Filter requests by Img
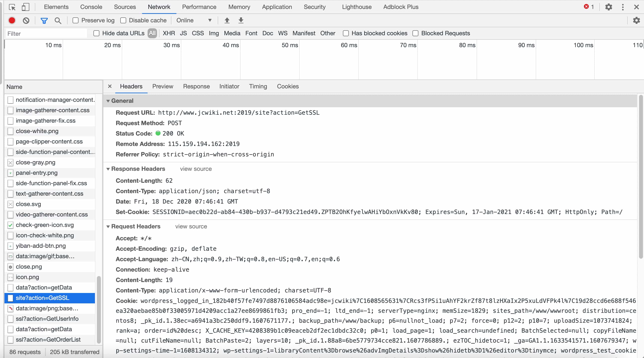 pyautogui.click(x=214, y=33)
